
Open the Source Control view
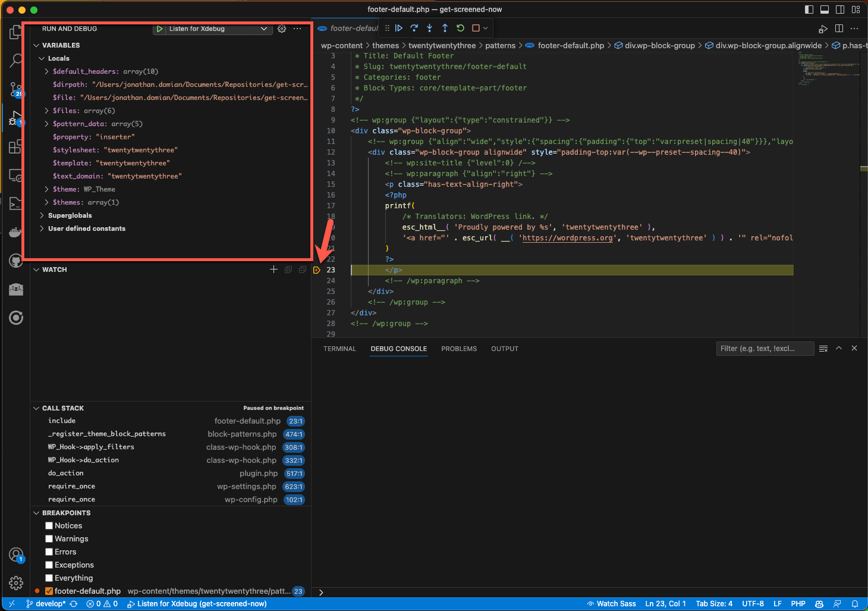click(15, 90)
